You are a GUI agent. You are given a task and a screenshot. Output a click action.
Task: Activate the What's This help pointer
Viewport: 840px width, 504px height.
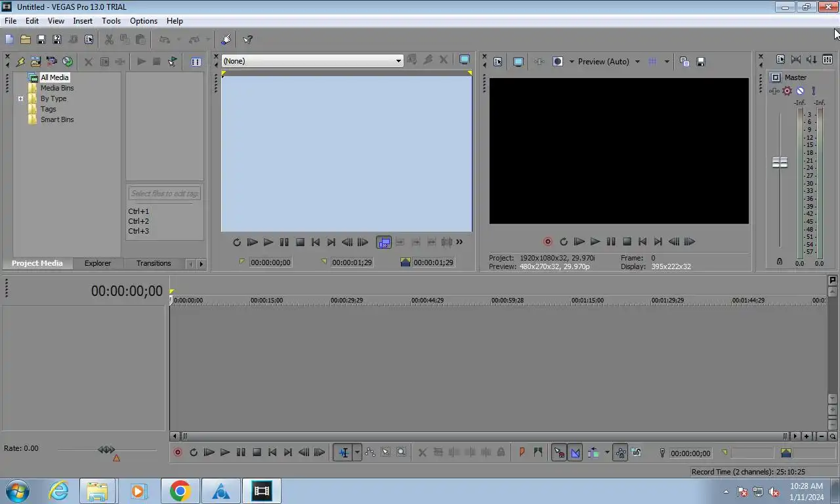(x=247, y=39)
